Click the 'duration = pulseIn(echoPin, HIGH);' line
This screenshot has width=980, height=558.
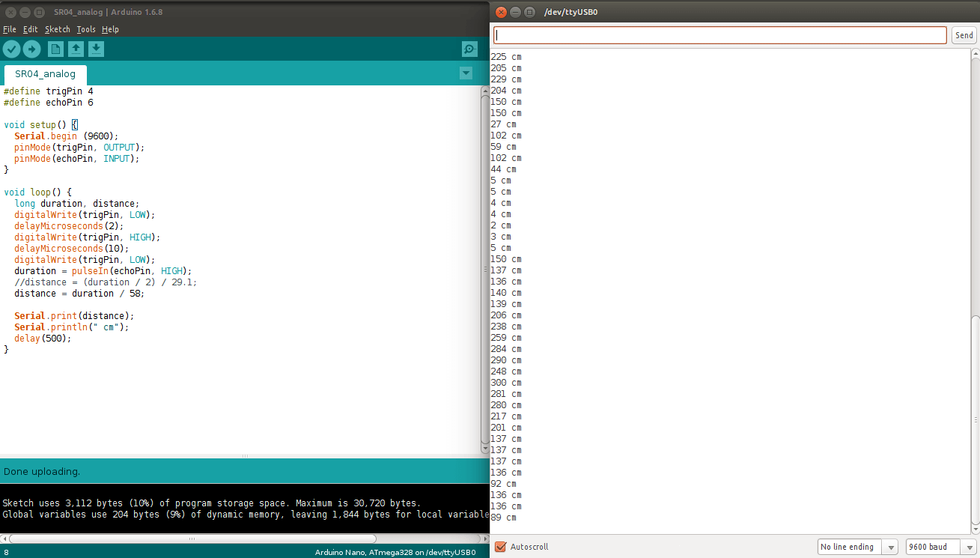(x=103, y=270)
